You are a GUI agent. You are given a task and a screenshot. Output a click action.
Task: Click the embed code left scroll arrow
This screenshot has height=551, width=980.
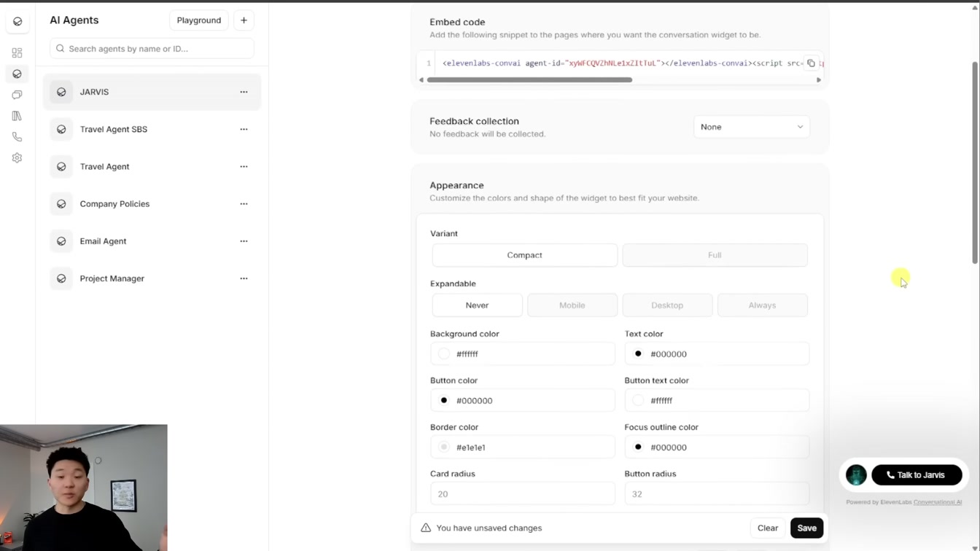(x=421, y=80)
